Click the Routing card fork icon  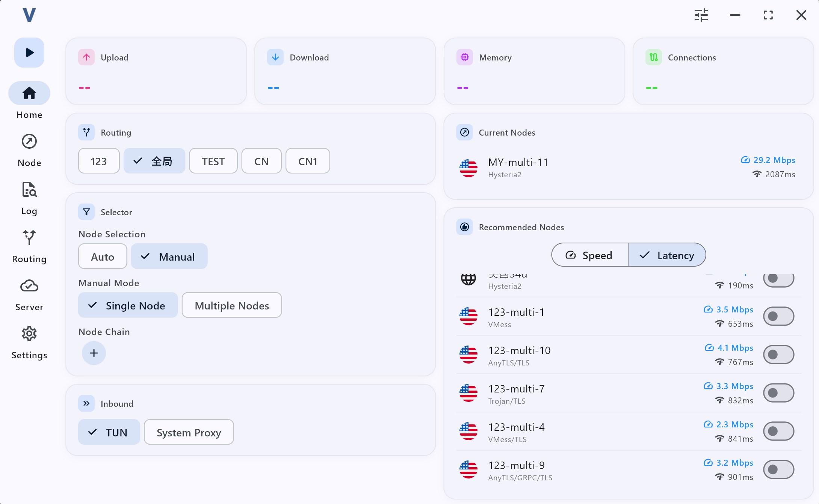click(x=86, y=132)
